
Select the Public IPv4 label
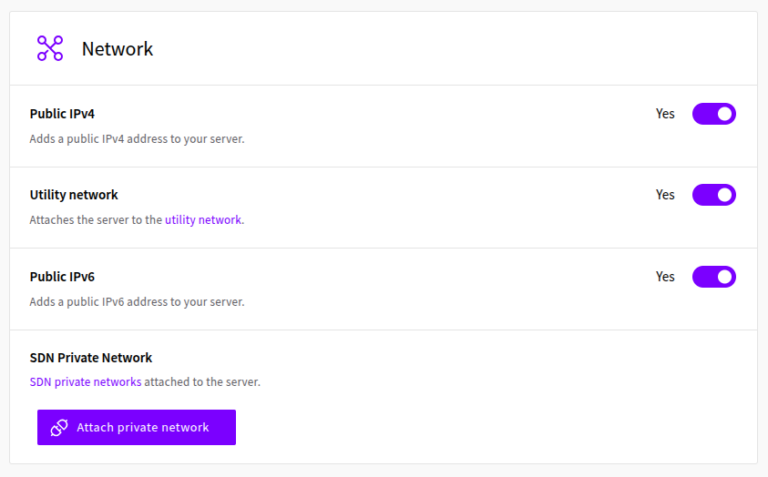pyautogui.click(x=62, y=114)
